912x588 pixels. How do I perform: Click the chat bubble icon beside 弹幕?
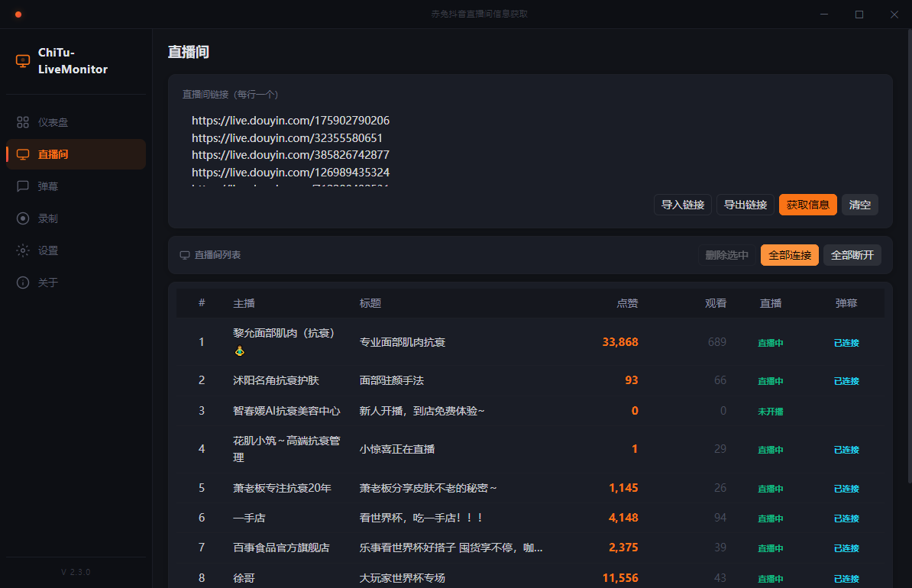pos(23,186)
